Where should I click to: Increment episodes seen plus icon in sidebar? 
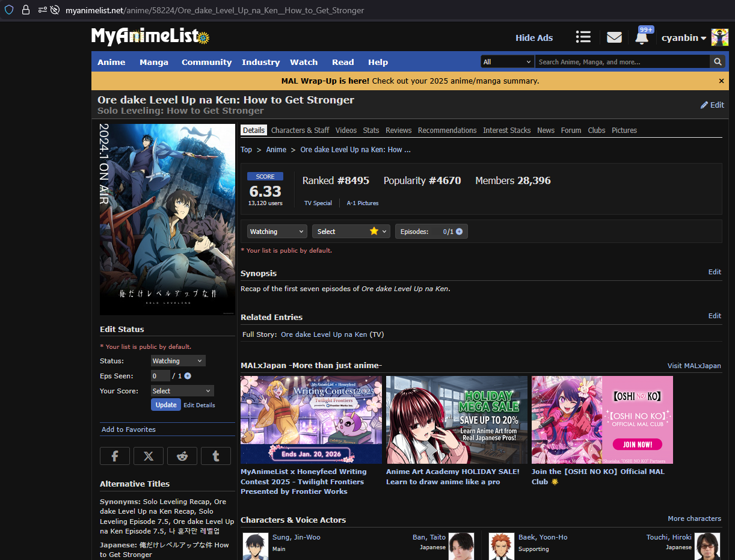[x=188, y=376]
